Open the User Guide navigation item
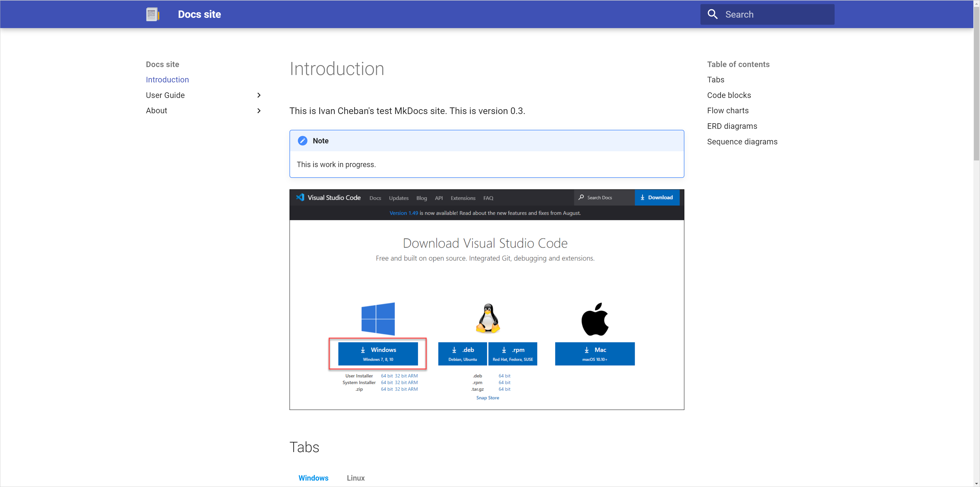980x487 pixels. click(165, 95)
